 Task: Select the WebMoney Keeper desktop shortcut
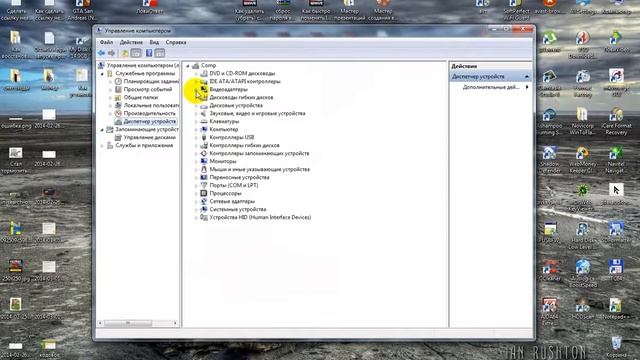pyautogui.click(x=582, y=159)
